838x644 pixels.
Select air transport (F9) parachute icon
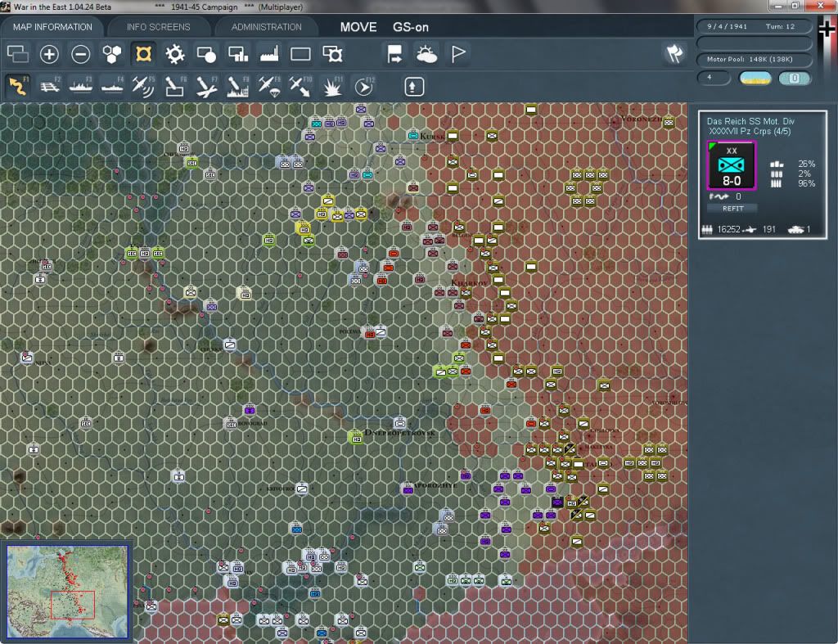[x=268, y=86]
